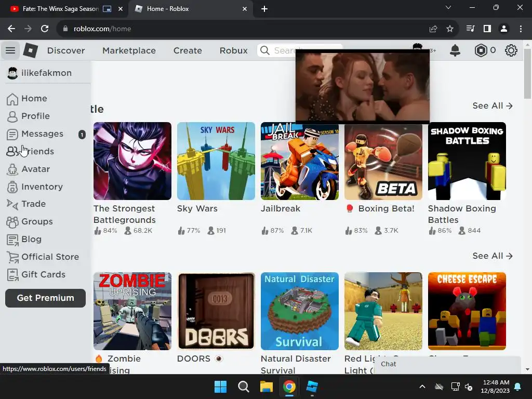Open the Robux balance icon
The height and width of the screenshot is (399, 532).
coord(481,50)
